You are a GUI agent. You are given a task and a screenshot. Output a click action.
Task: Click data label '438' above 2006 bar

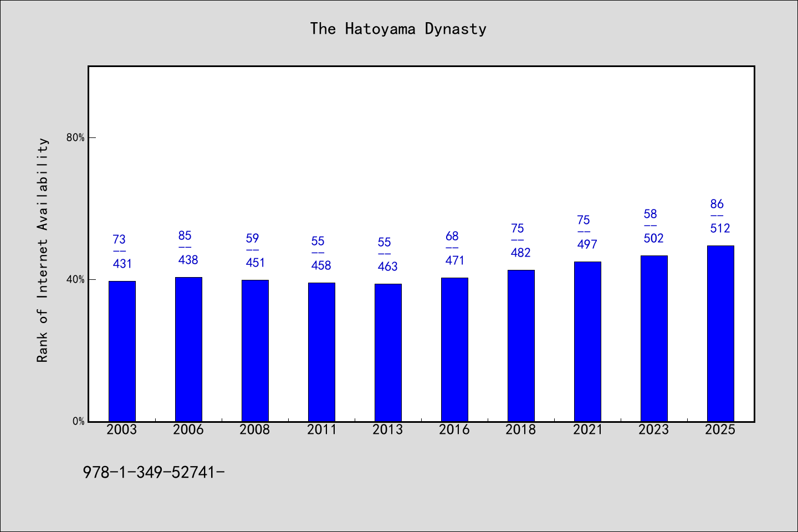pyautogui.click(x=188, y=260)
